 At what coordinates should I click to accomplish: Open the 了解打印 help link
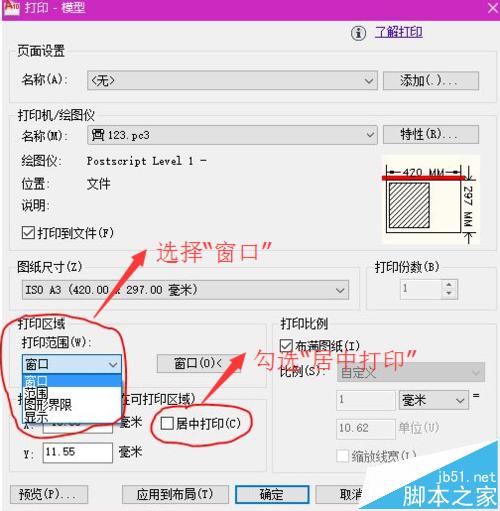pos(399,32)
